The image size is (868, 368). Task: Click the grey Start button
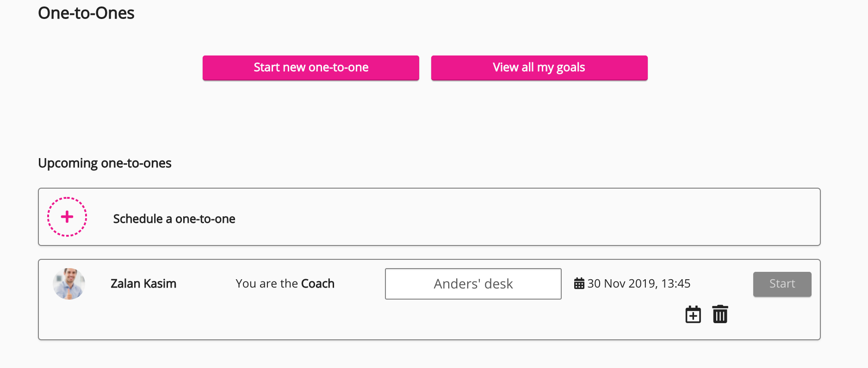tap(782, 284)
